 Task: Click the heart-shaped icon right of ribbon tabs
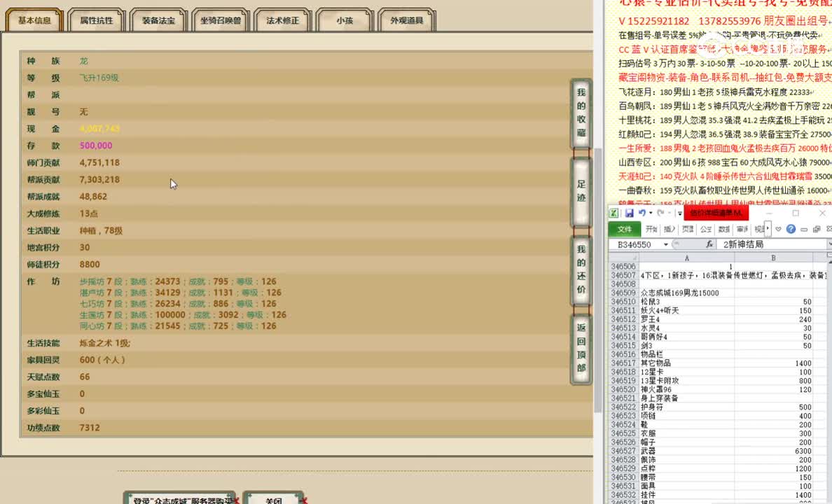point(778,229)
